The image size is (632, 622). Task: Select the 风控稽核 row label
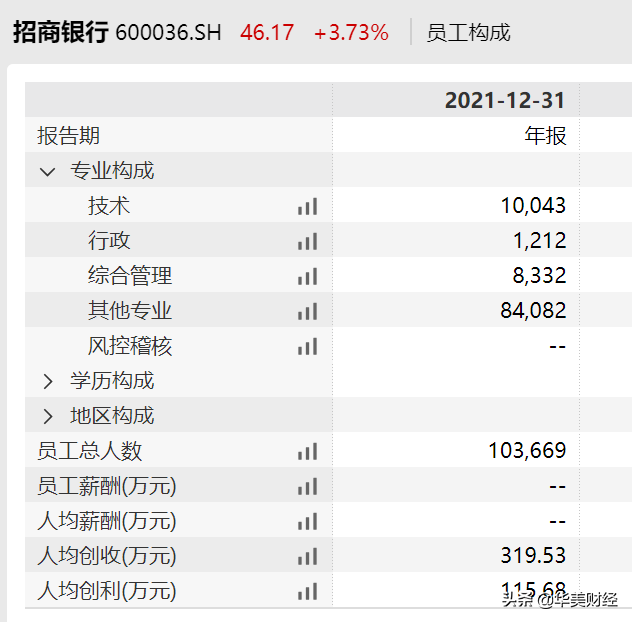point(130,346)
